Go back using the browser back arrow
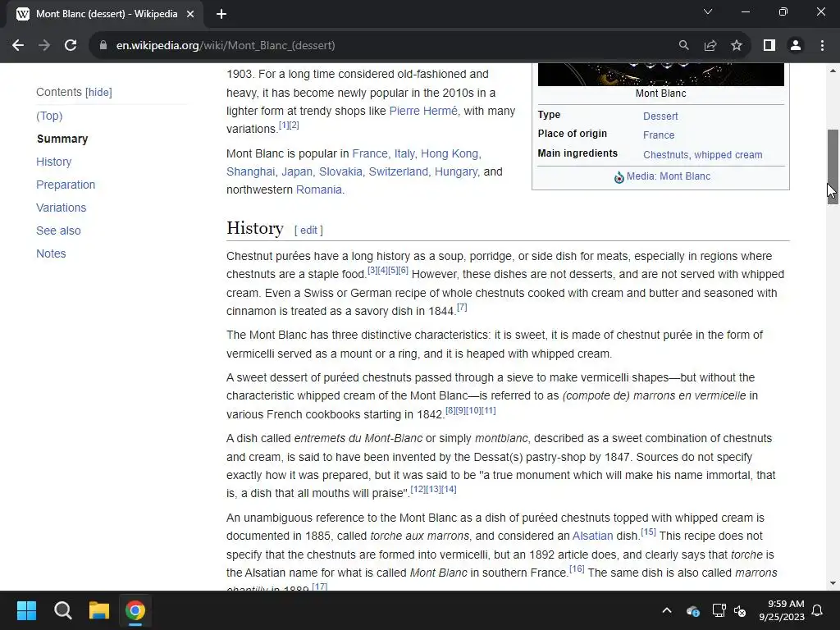Screen dimensions: 840x630 click(18, 46)
